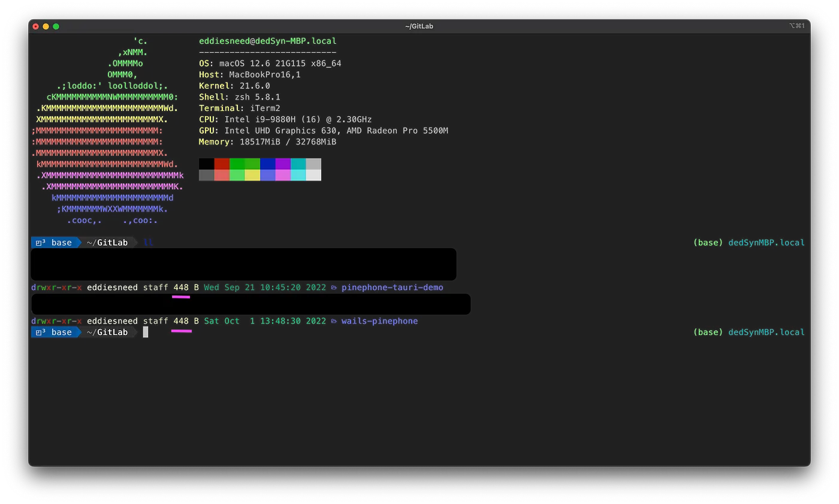
Task: Maximize the terminal with the green button
Action: tap(56, 26)
